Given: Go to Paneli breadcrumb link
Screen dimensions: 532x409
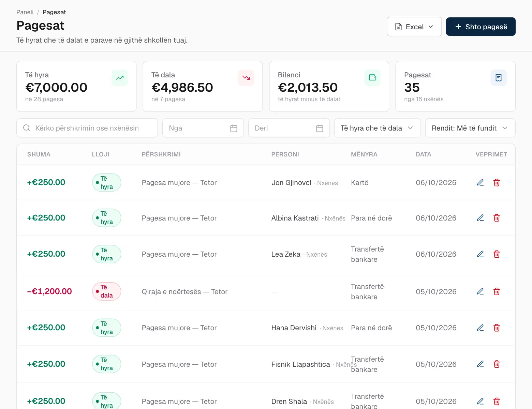Looking at the screenshot, I should pyautogui.click(x=25, y=12).
